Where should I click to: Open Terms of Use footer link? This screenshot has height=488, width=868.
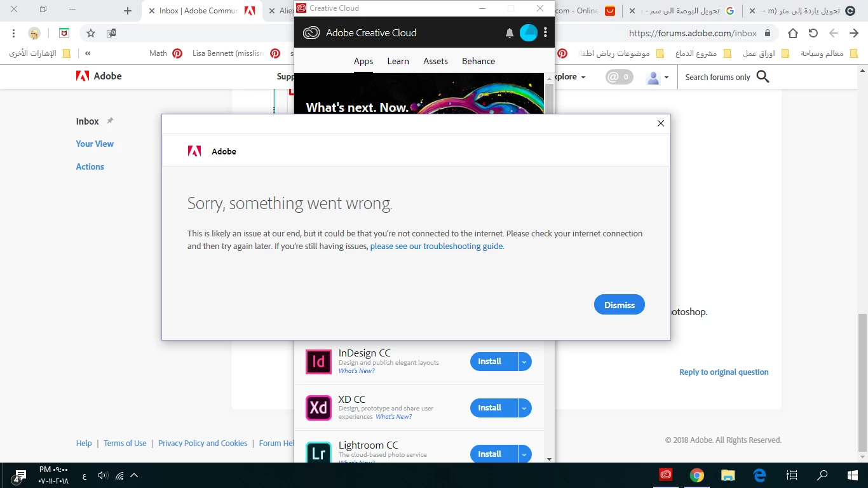point(125,444)
